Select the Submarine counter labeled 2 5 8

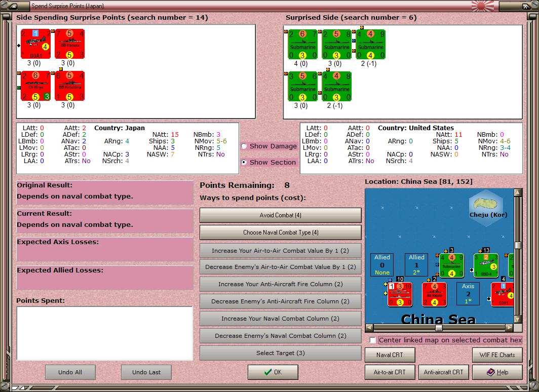click(x=336, y=45)
